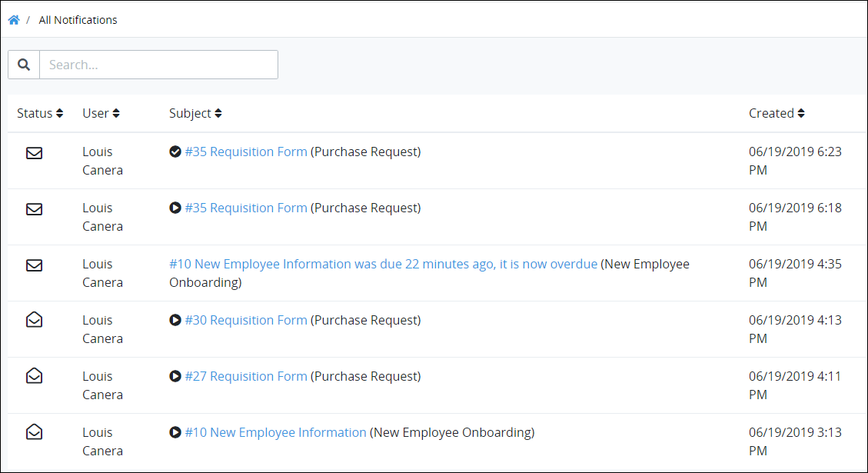
Task: Sort notifications by Subject column
Action: click(x=195, y=113)
